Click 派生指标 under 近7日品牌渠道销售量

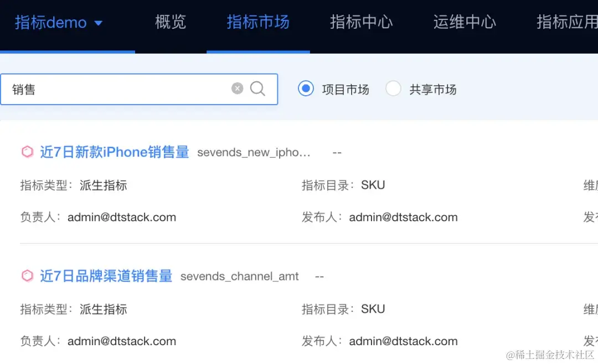104,309
